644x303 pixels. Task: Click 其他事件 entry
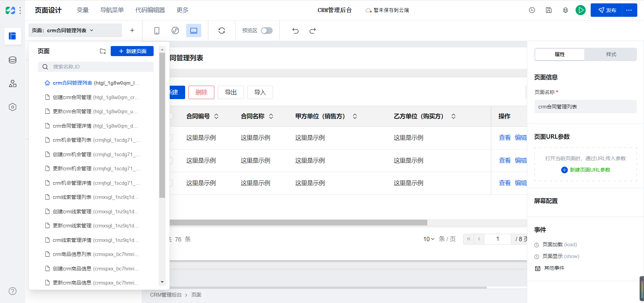click(x=549, y=268)
